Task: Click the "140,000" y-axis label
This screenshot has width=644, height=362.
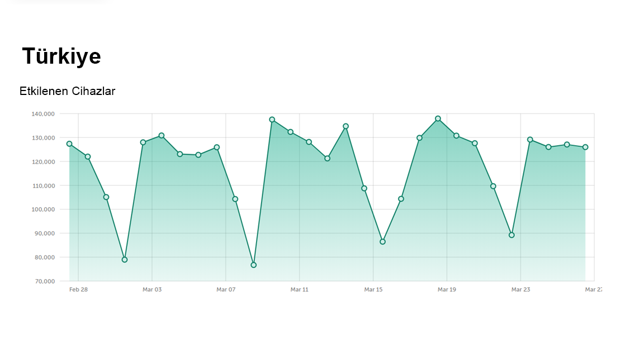Action: 42,114
